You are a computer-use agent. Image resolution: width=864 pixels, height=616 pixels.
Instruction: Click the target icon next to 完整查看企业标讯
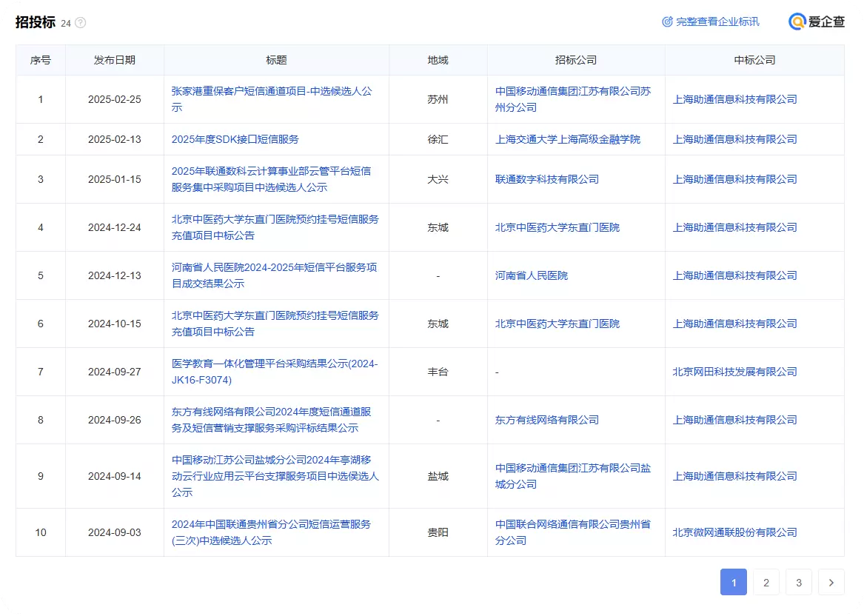[667, 21]
